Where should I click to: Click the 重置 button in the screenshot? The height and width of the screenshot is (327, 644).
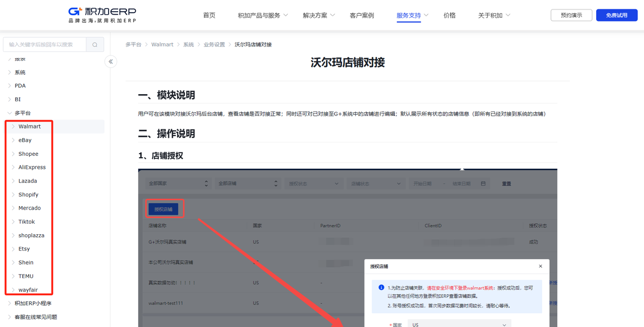click(x=507, y=184)
